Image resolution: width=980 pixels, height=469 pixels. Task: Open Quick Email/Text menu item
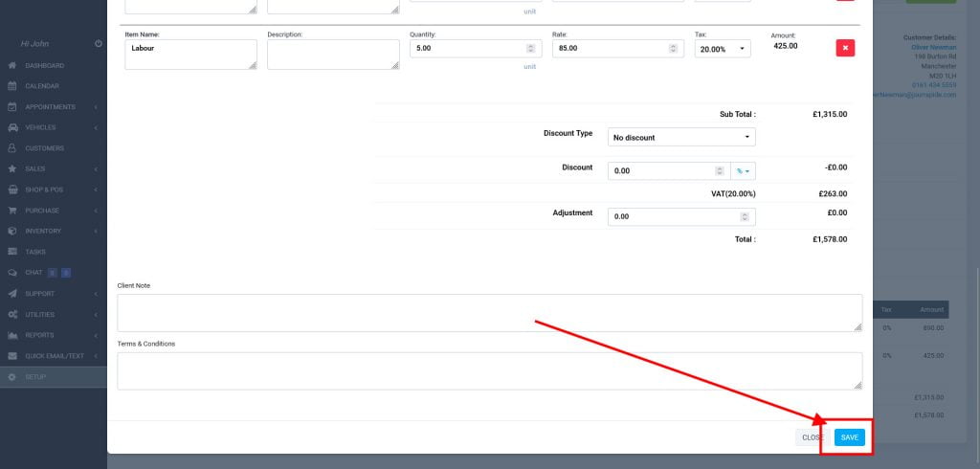53,356
